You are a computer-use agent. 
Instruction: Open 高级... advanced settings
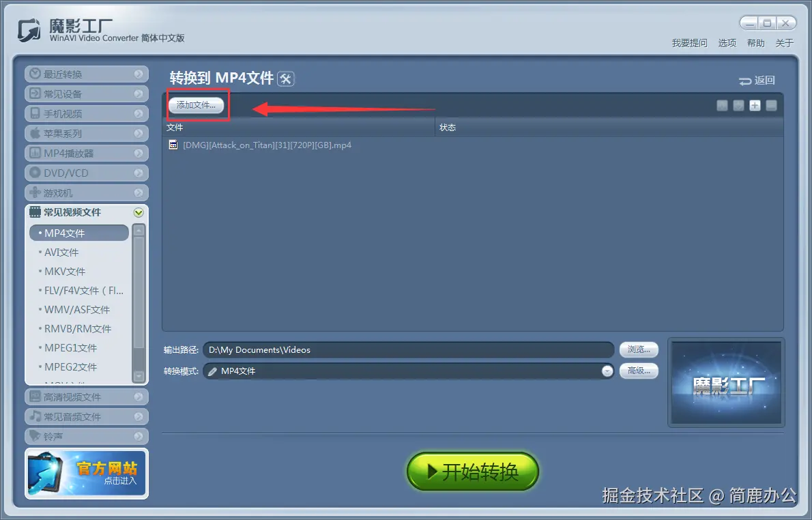click(x=639, y=371)
